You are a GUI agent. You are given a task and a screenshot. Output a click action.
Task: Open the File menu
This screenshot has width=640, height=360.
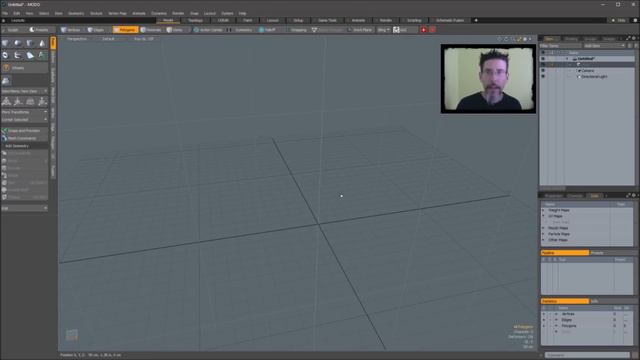pyautogui.click(x=5, y=13)
